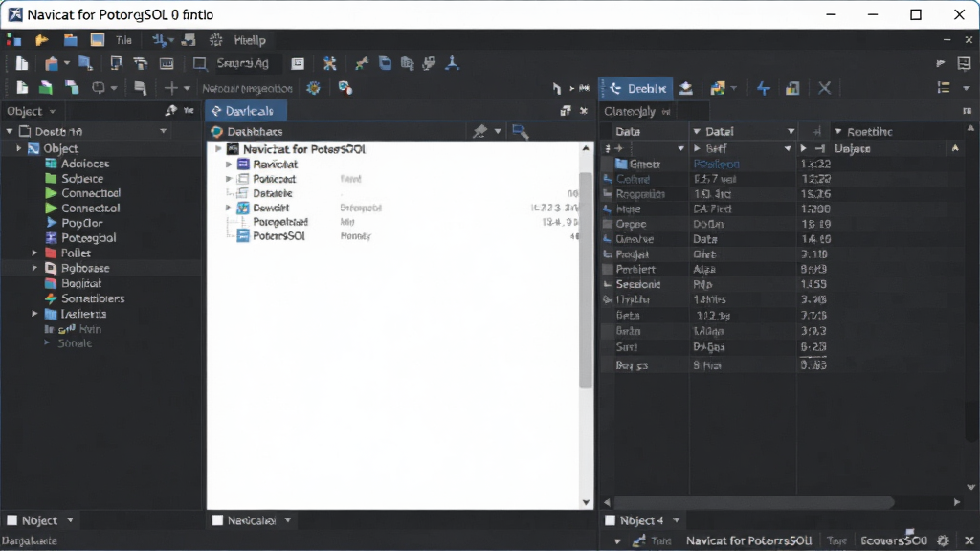The width and height of the screenshot is (980, 551).
Task: Open the File menu in the menu bar
Action: point(123,40)
